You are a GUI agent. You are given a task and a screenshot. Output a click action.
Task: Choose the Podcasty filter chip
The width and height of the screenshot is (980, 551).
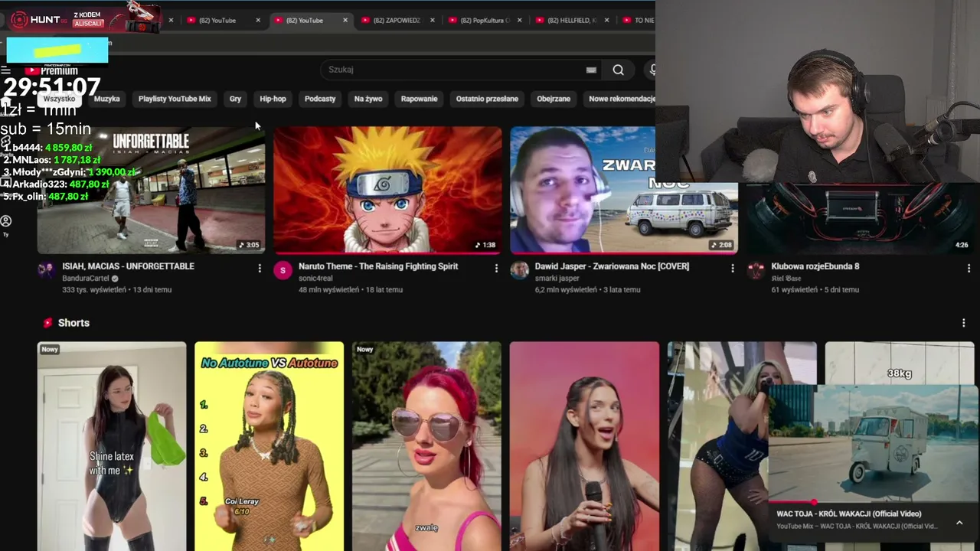[x=320, y=99]
